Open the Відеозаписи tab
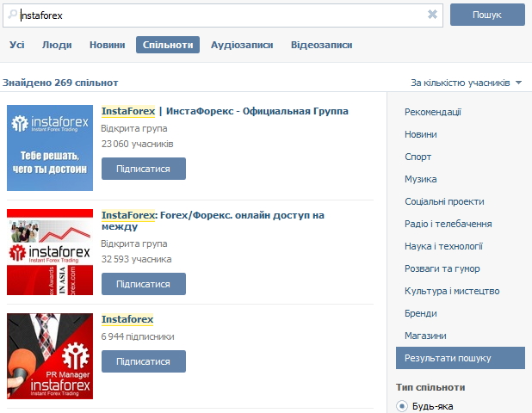This screenshot has height=413, width=532. click(322, 45)
